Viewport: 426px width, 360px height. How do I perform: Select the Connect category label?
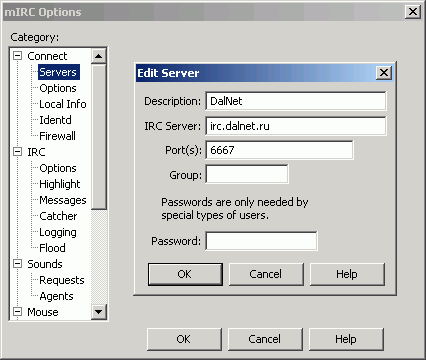[x=47, y=56]
